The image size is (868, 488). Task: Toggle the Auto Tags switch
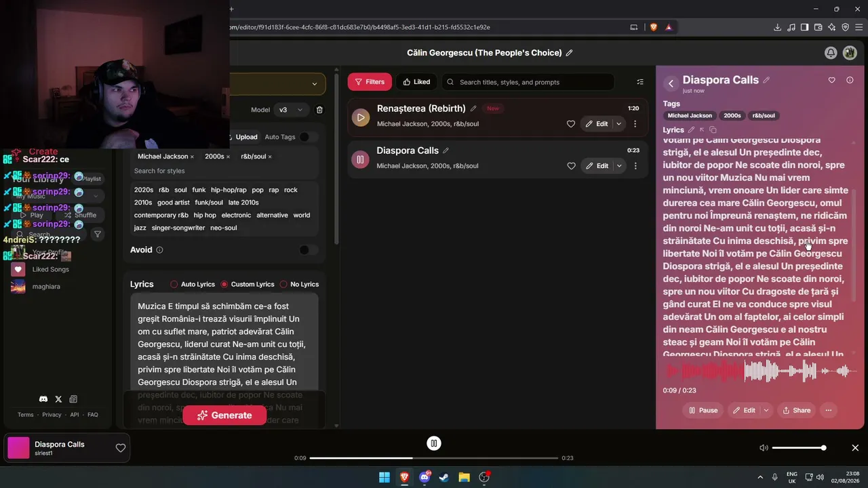pyautogui.click(x=308, y=137)
